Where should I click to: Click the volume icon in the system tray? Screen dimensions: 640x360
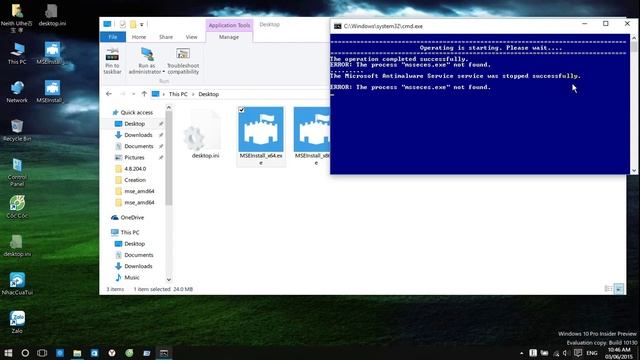click(565, 353)
